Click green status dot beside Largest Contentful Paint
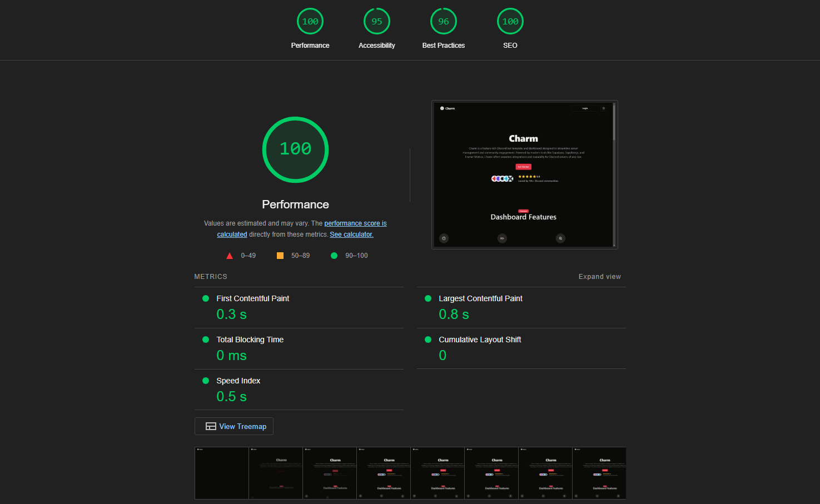 point(428,298)
